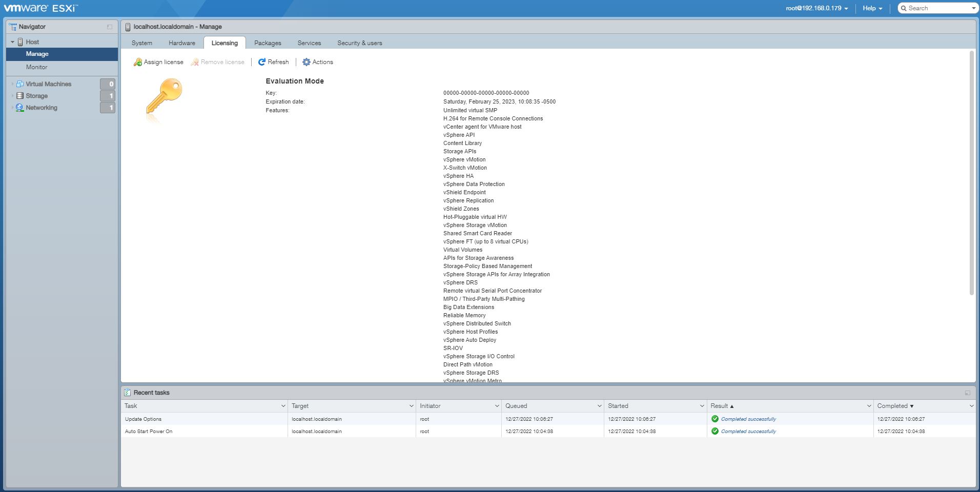Click the search magnifier icon

pos(904,8)
